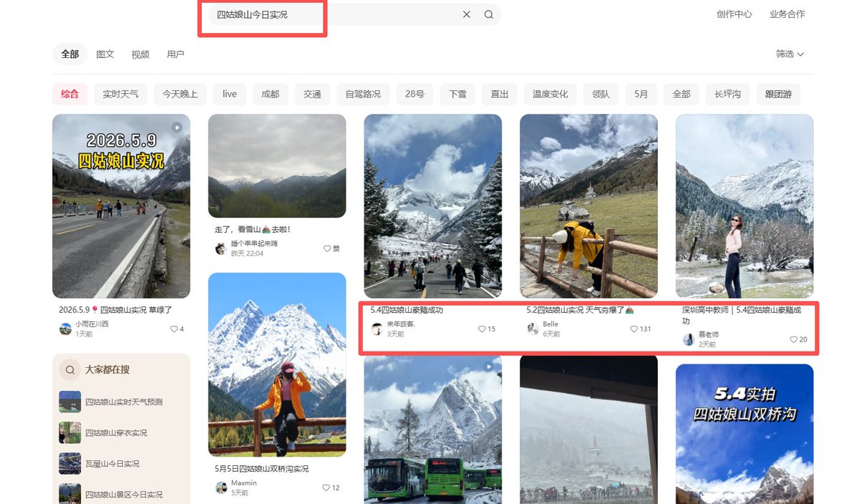Open Belle's profile avatar
Screen dimensions: 859x504
(x=533, y=329)
